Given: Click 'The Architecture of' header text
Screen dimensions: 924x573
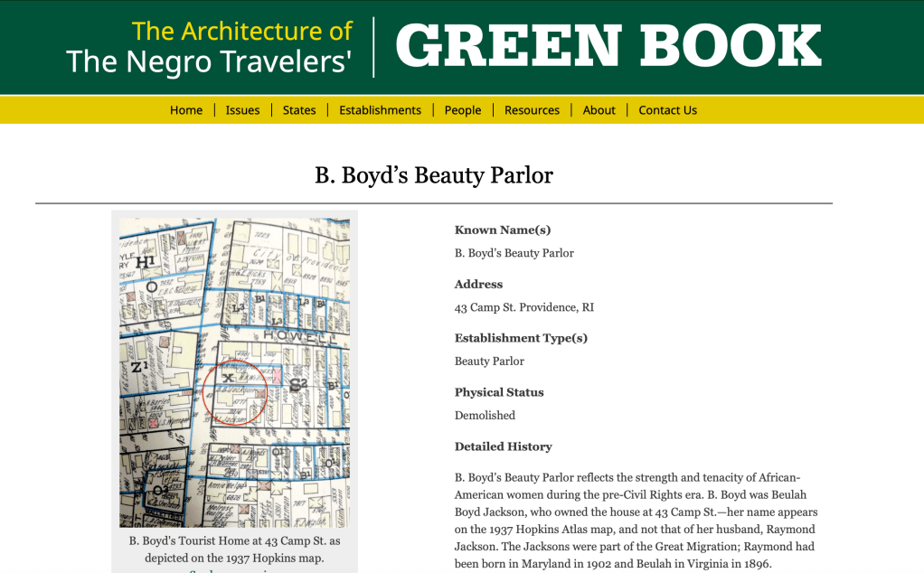Looking at the screenshot, I should (x=241, y=31).
